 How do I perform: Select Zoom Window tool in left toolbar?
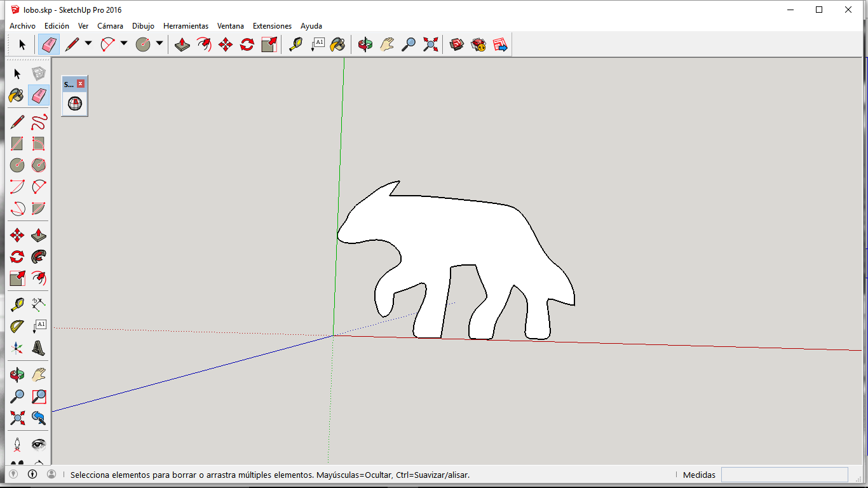click(x=39, y=396)
